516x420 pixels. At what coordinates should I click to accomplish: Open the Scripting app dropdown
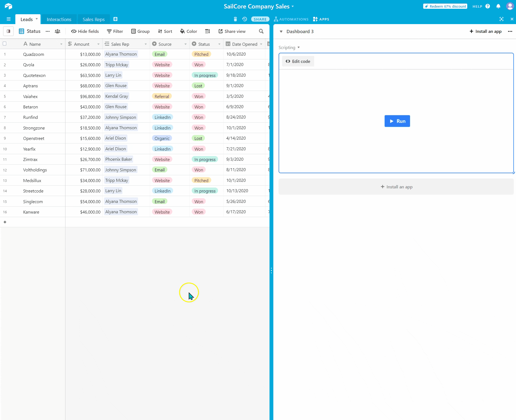pyautogui.click(x=289, y=47)
